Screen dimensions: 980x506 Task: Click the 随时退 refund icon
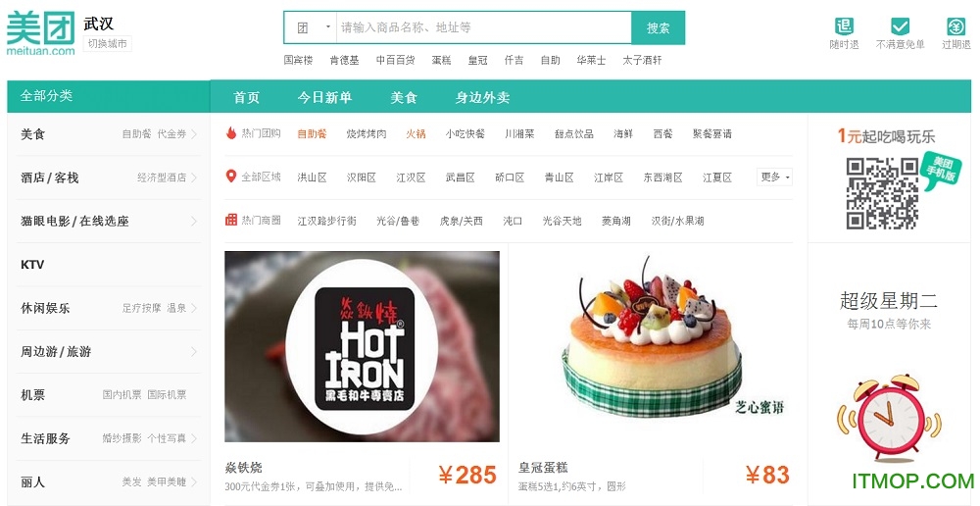[844, 26]
